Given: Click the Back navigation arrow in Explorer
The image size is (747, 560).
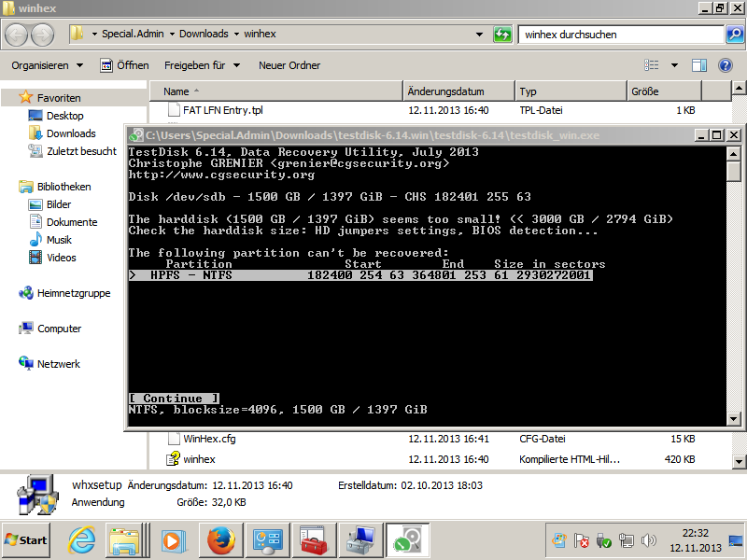Looking at the screenshot, I should (17, 35).
